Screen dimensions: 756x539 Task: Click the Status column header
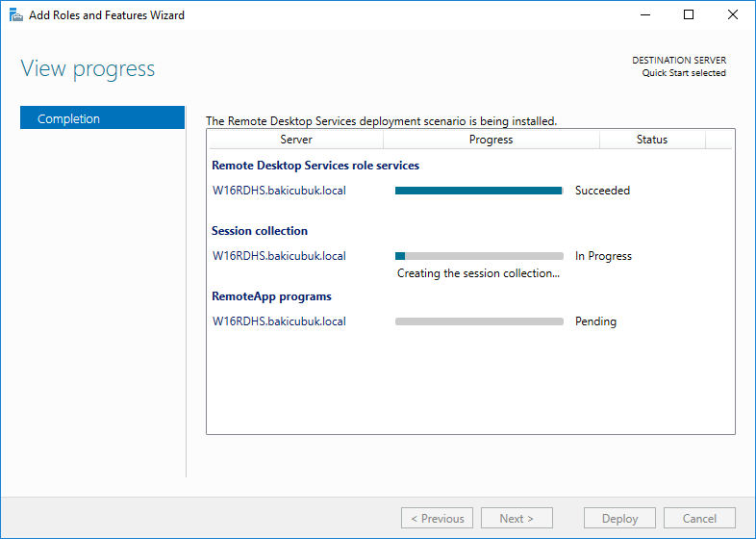pyautogui.click(x=652, y=140)
